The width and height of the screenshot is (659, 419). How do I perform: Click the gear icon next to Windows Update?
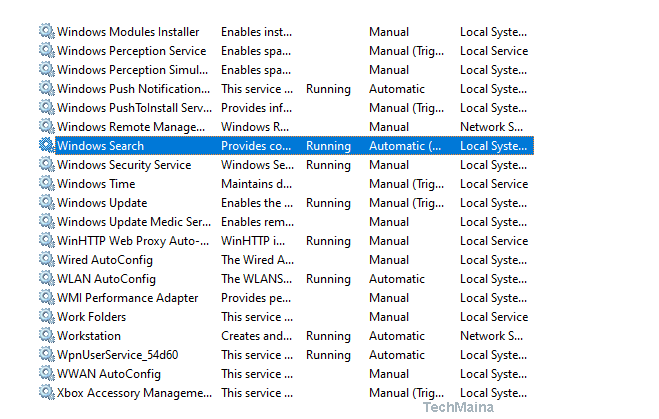click(47, 203)
